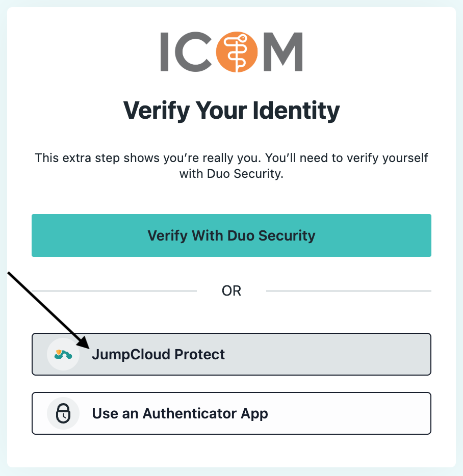Click the blank card area below Authenticator option
Screen dimensions: 463x476
coord(231,451)
